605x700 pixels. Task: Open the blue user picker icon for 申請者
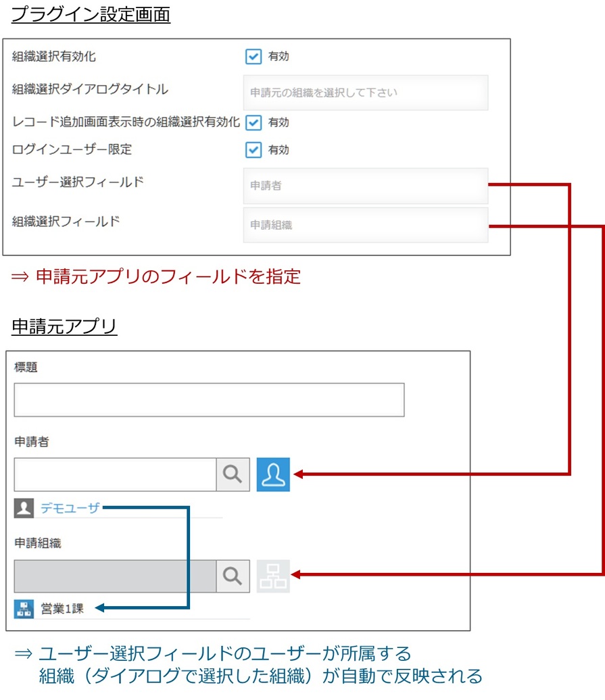pos(273,474)
